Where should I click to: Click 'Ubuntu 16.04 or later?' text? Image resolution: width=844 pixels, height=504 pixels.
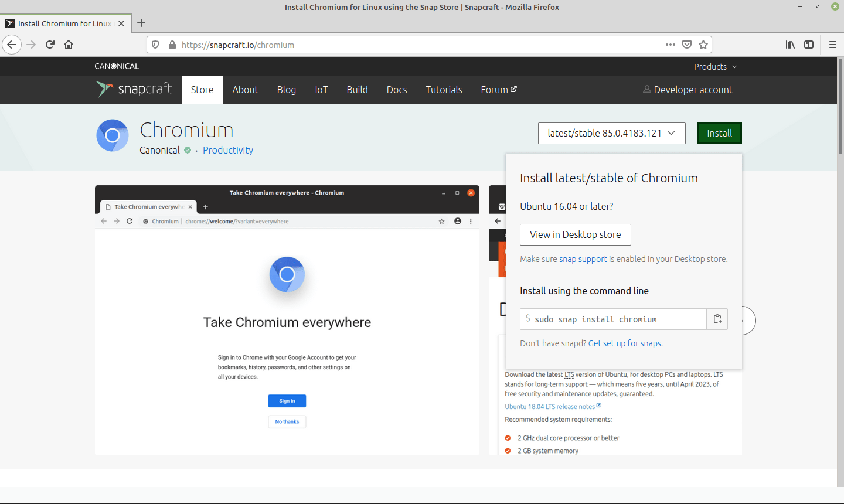click(x=567, y=206)
